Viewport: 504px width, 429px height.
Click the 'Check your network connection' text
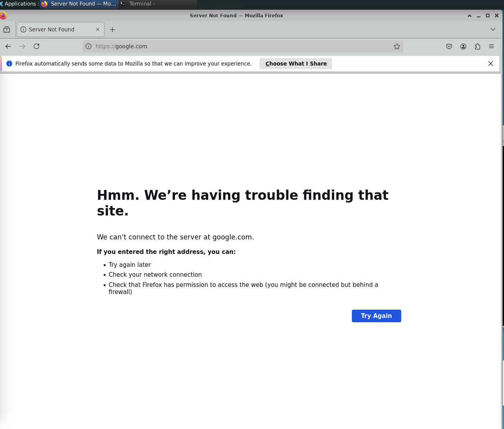[x=155, y=275]
